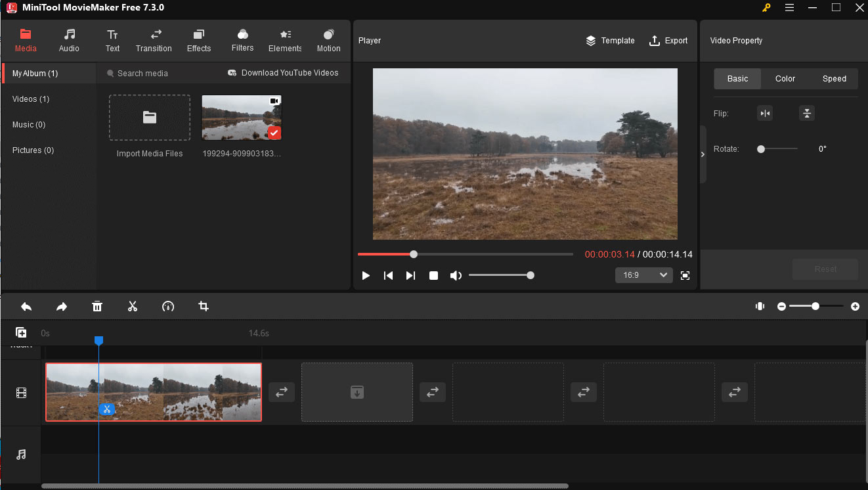Click the audio track music icon

tap(21, 455)
